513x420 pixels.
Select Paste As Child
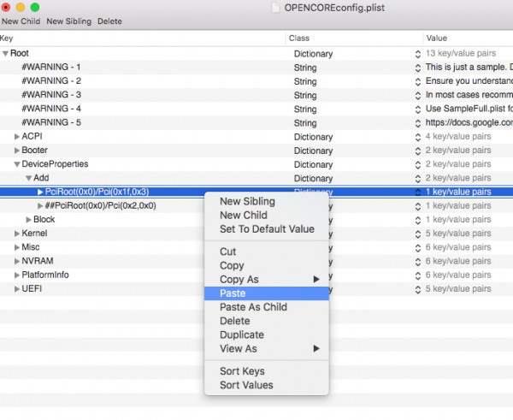[x=266, y=307]
